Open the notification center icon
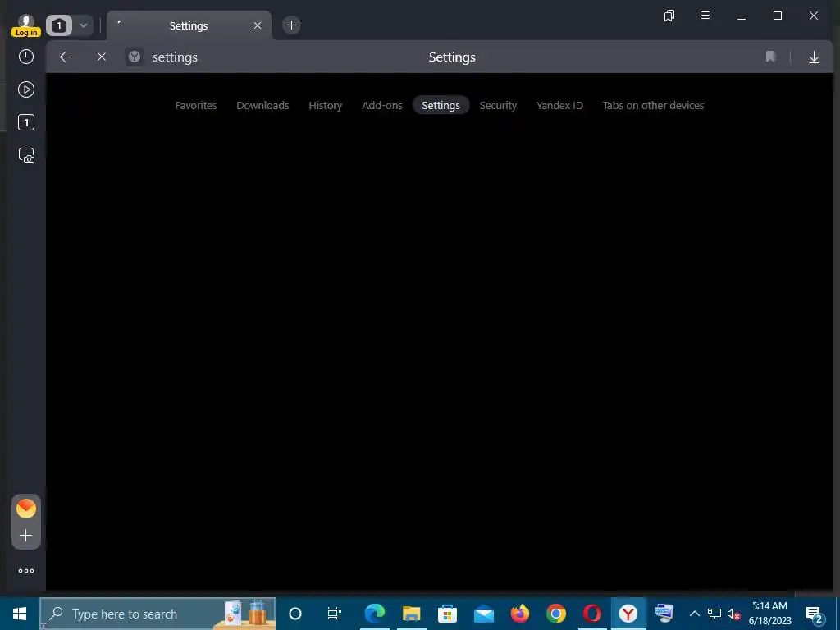Viewport: 840px width, 630px height. pyautogui.click(x=815, y=614)
